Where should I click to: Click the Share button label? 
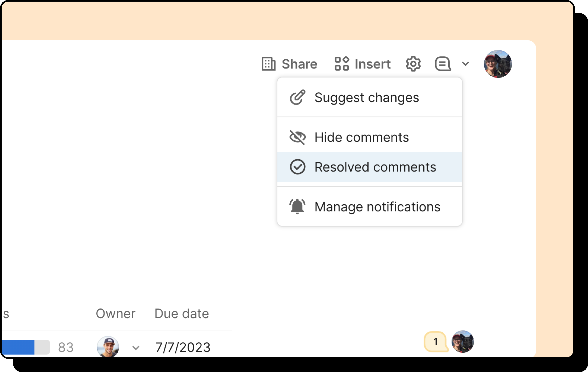(x=299, y=64)
